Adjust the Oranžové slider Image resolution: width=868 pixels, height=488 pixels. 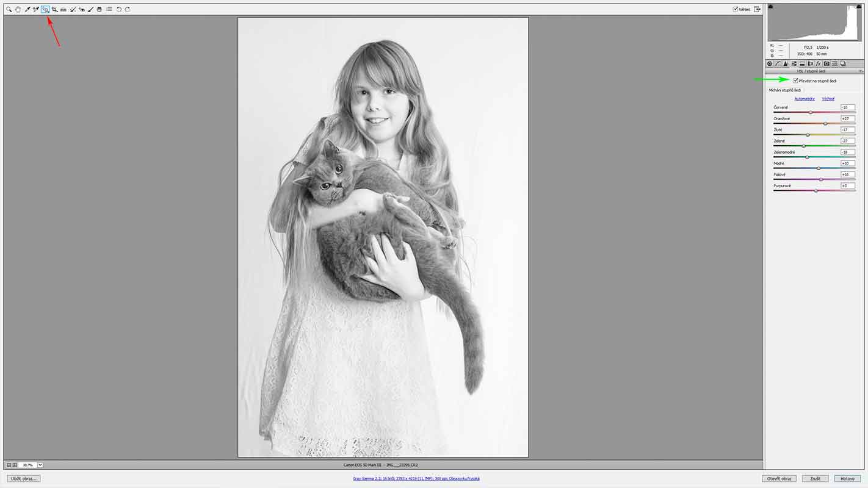pos(825,123)
